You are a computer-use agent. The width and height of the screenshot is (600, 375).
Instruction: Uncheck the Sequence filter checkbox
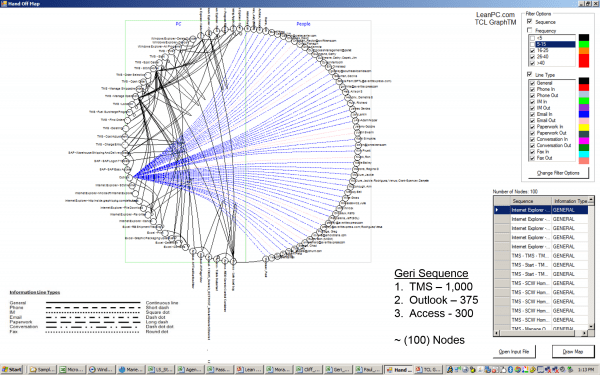coord(530,21)
